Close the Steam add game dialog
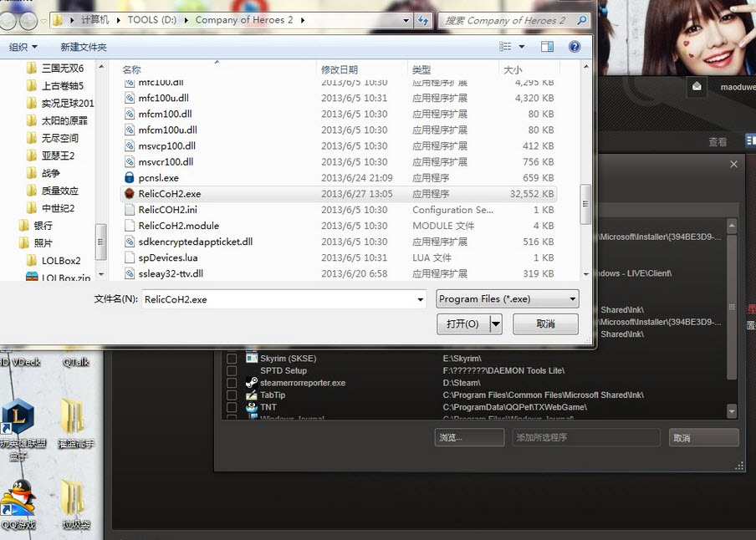The image size is (756, 540). click(x=733, y=165)
